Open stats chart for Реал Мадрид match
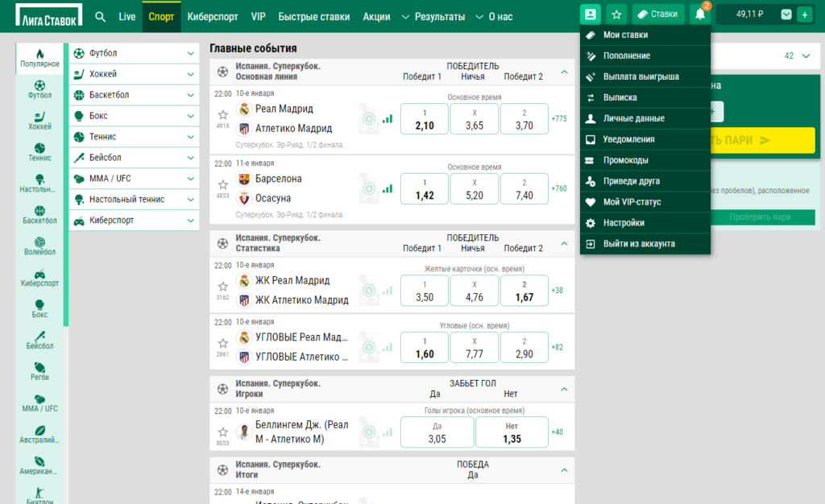Viewport: 825px width, 504px height. pyautogui.click(x=388, y=119)
